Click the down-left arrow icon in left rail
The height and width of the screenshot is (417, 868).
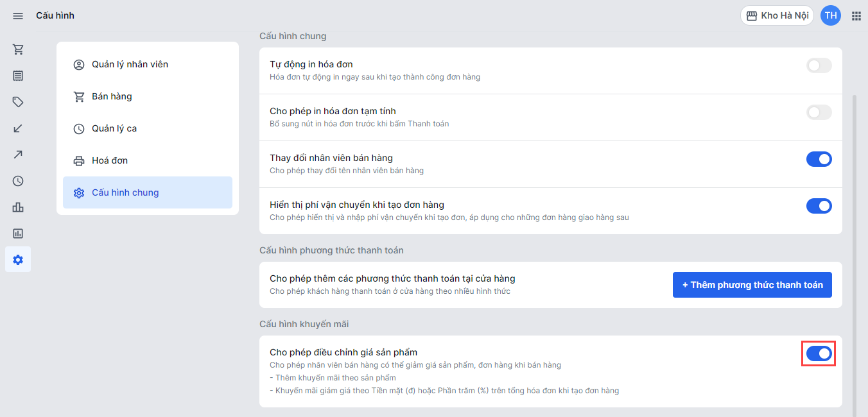pyautogui.click(x=18, y=128)
